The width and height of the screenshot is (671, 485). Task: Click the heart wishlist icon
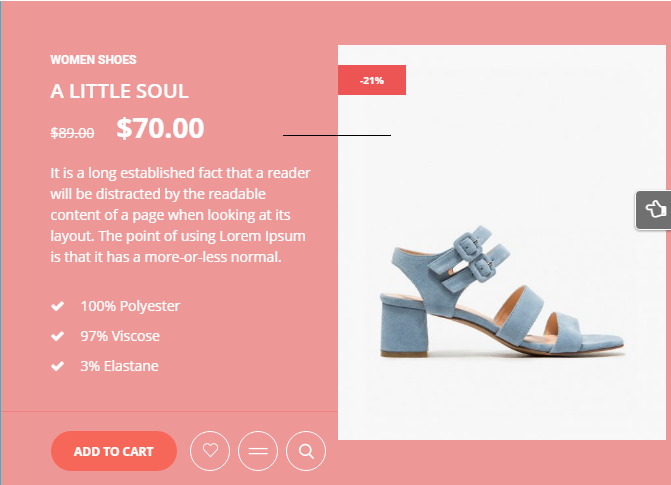click(x=210, y=451)
